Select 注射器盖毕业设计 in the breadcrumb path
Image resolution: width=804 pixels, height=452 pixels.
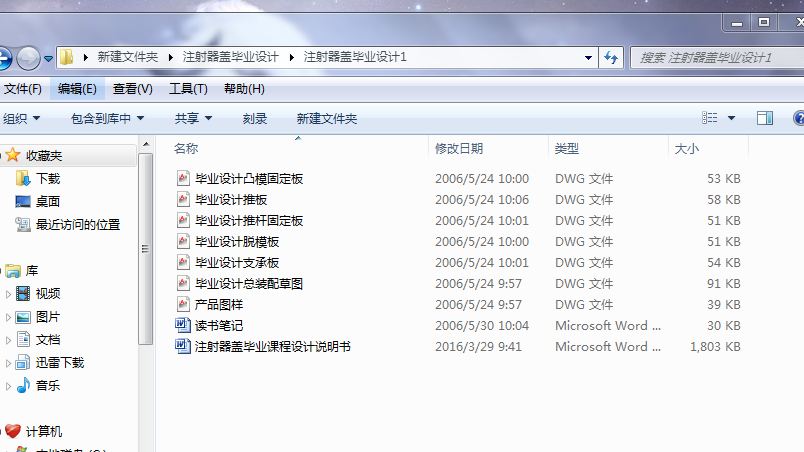click(x=230, y=57)
